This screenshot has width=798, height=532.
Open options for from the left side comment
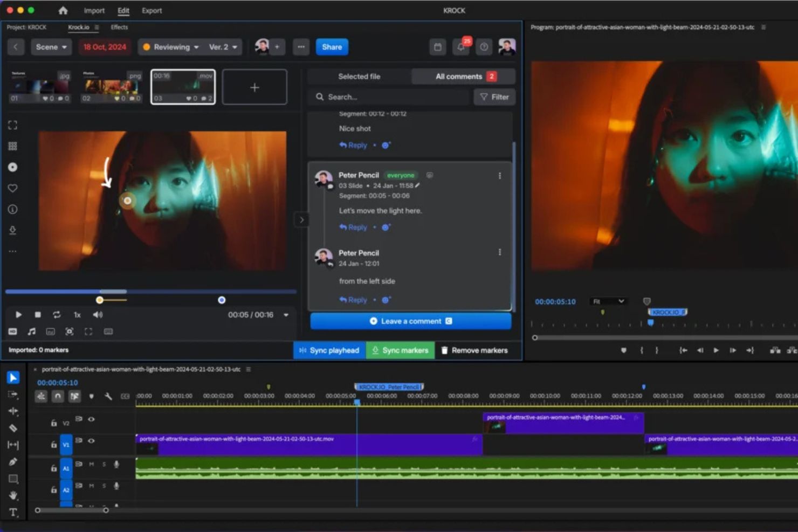pos(500,252)
